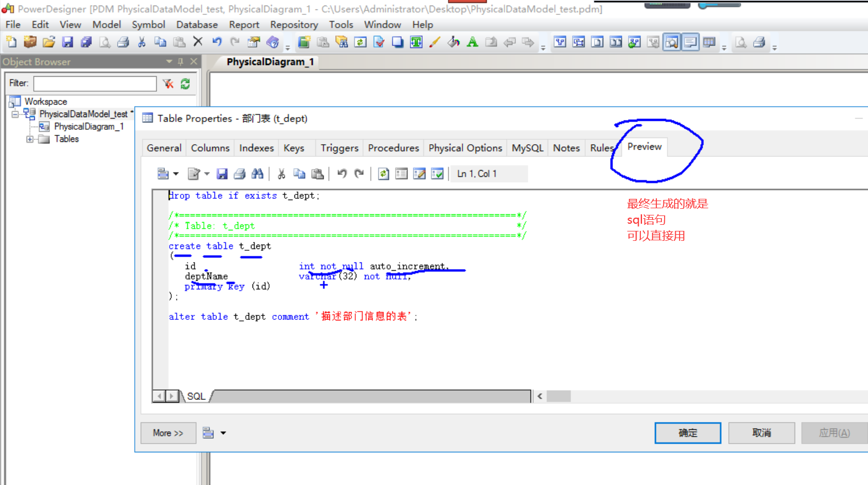
Task: Click the Paste icon in Preview toolbar
Action: 318,174
